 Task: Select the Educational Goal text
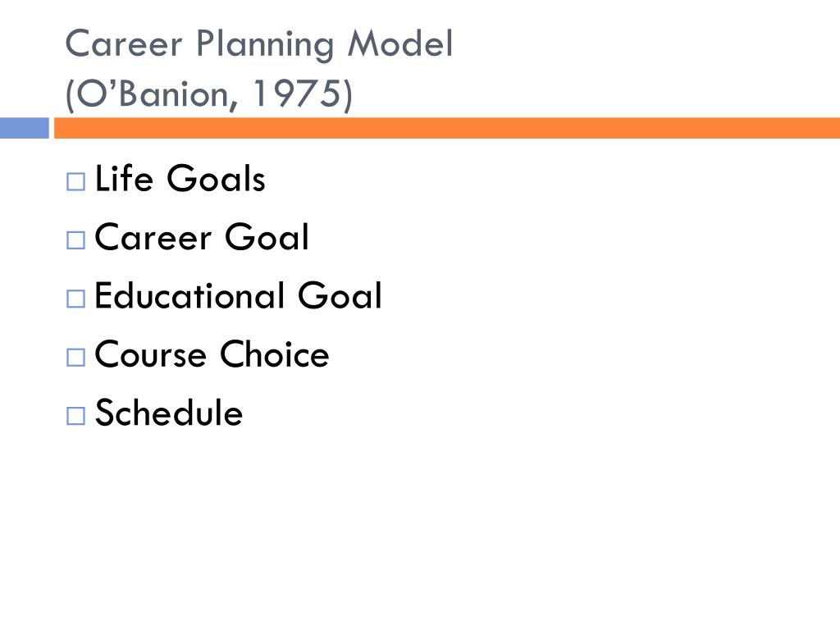pyautogui.click(x=239, y=295)
